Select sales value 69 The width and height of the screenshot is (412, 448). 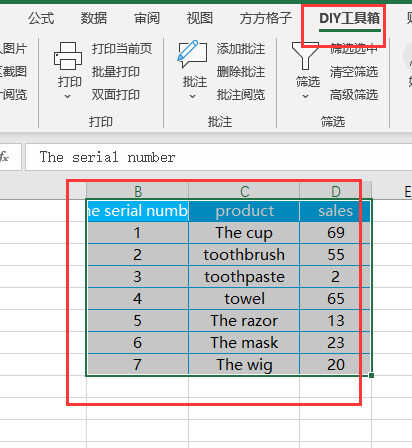[335, 233]
